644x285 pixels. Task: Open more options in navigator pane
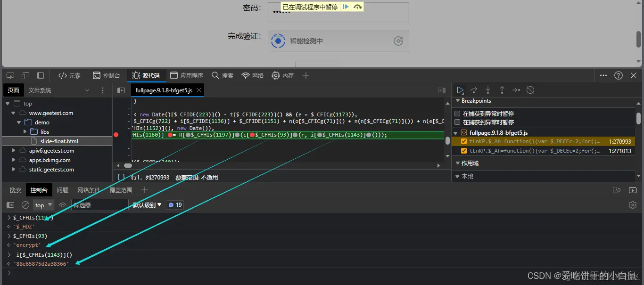pos(103,90)
